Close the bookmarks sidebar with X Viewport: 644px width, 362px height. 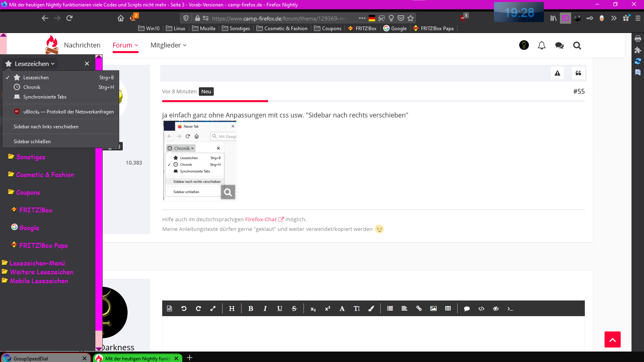pos(87,64)
